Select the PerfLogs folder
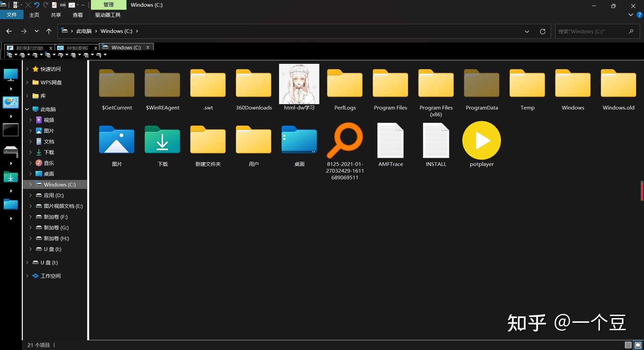This screenshot has height=350, width=644. (x=345, y=88)
